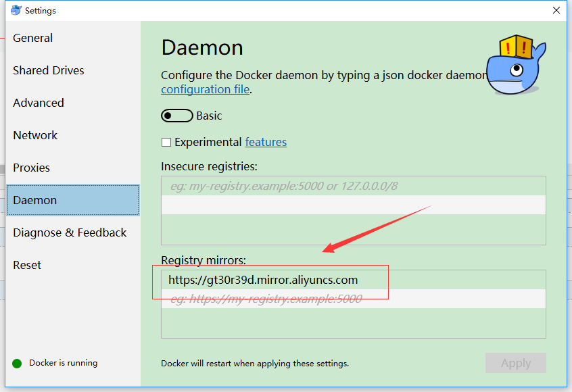
Task: Select the aliyuncs registry mirror entry
Action: [x=354, y=280]
